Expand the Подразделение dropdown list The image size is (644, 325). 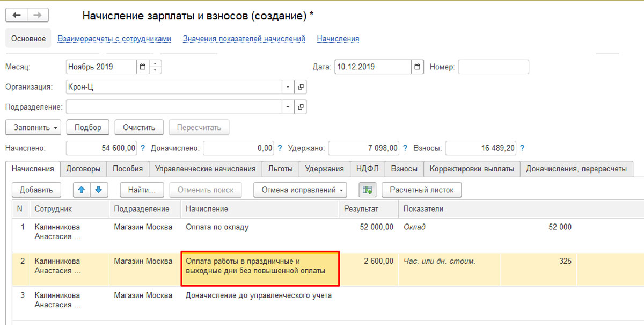pyautogui.click(x=288, y=107)
